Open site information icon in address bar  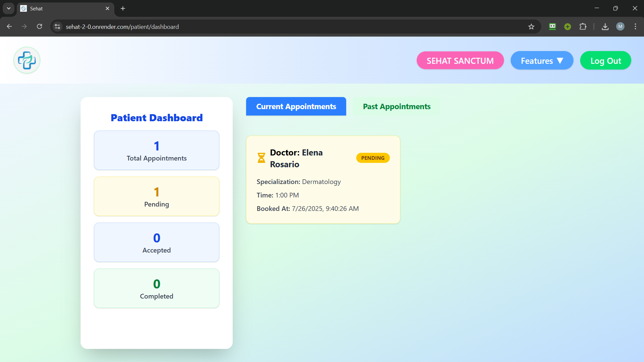[57, 27]
